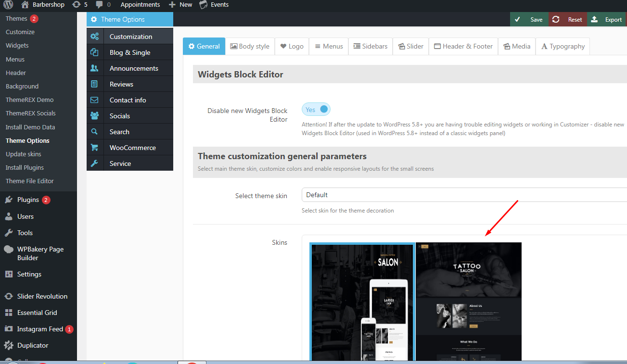The width and height of the screenshot is (627, 364).
Task: Open the Sidebars tab
Action: click(371, 46)
